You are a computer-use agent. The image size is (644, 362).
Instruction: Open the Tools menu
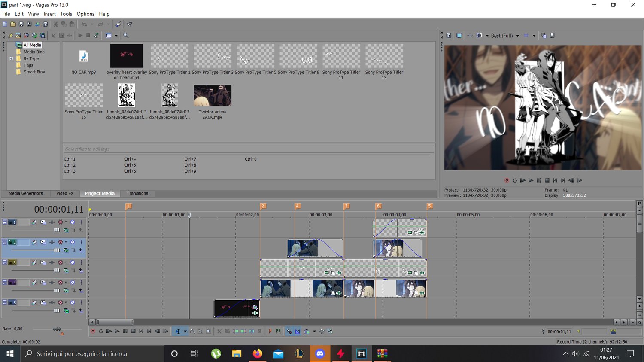(x=66, y=14)
